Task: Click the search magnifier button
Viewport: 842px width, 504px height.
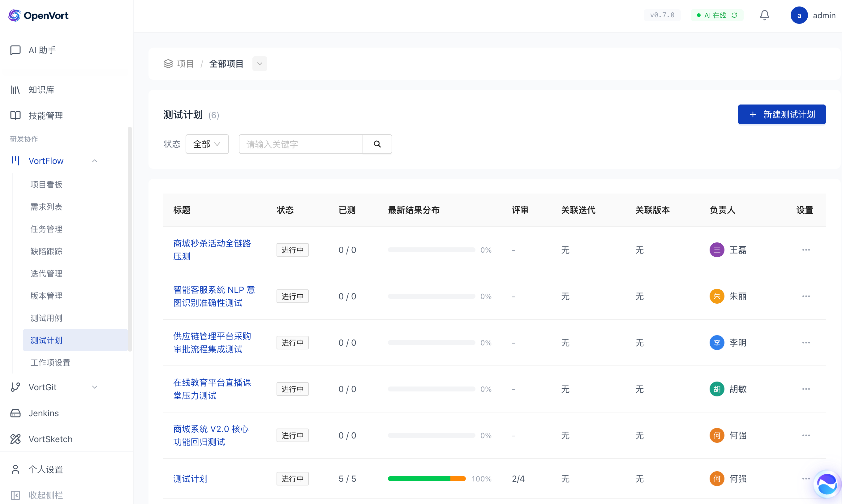Action: (x=377, y=144)
